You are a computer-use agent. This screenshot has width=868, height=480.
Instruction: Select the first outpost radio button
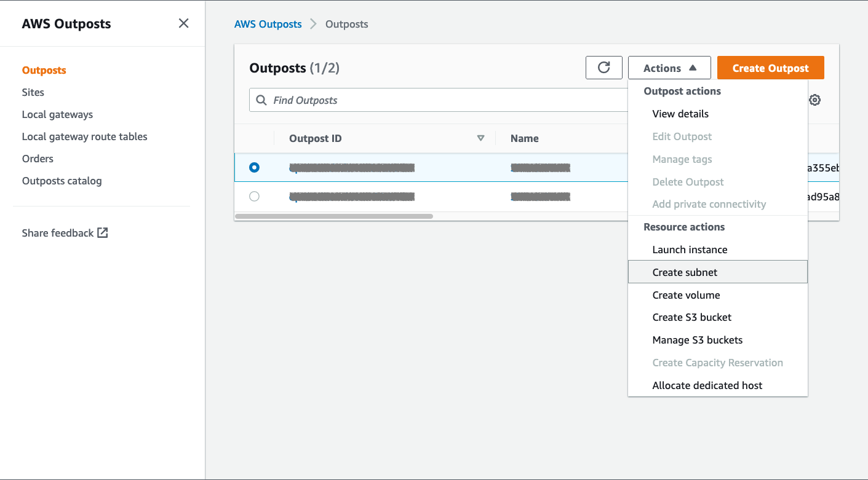(x=254, y=167)
